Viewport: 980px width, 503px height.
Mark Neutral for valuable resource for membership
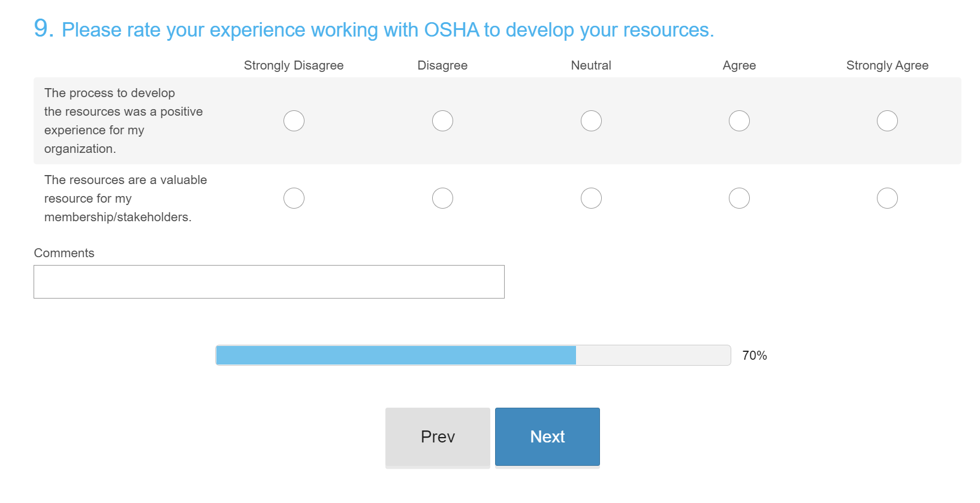click(x=591, y=198)
